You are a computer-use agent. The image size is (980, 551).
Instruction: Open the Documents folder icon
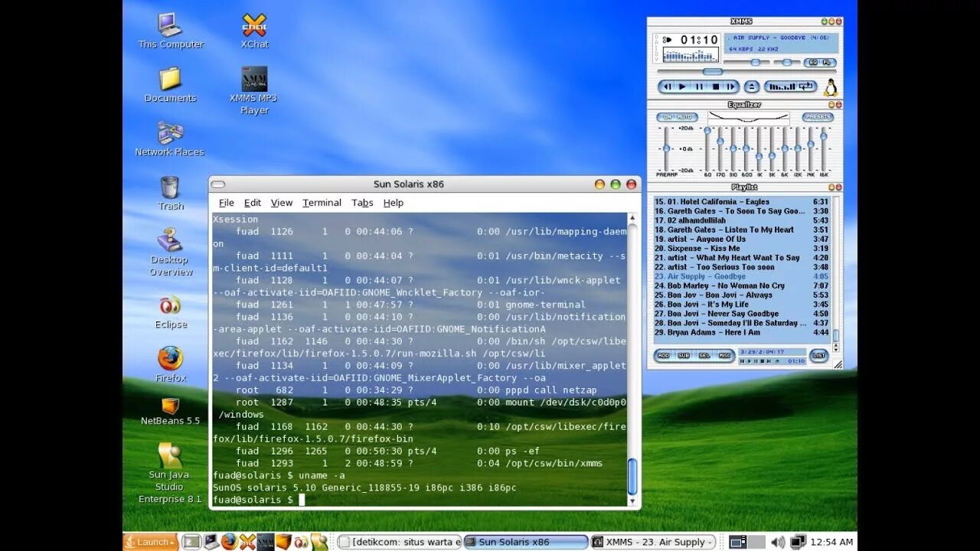tap(170, 85)
